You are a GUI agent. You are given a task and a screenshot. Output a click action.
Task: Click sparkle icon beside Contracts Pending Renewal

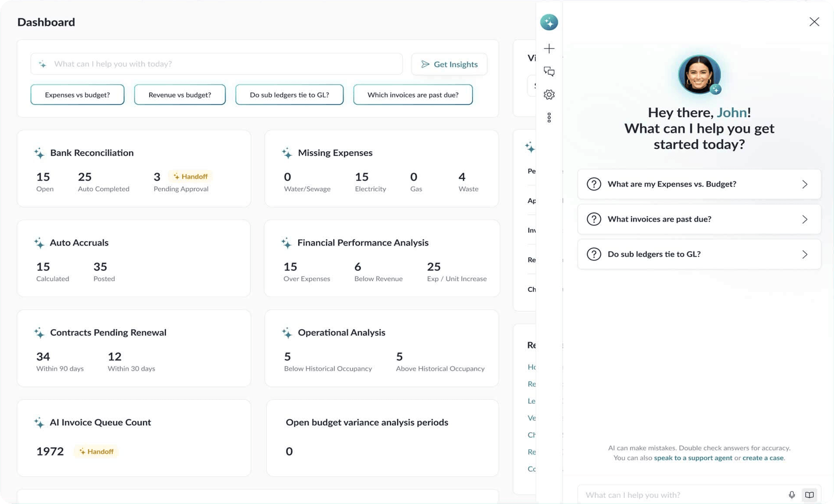[x=39, y=333]
